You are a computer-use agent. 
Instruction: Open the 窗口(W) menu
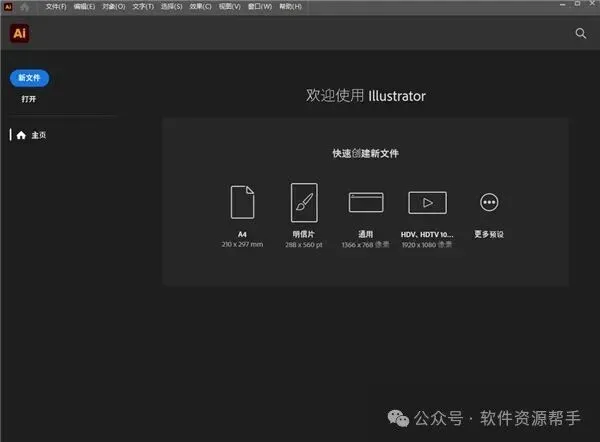(x=260, y=7)
